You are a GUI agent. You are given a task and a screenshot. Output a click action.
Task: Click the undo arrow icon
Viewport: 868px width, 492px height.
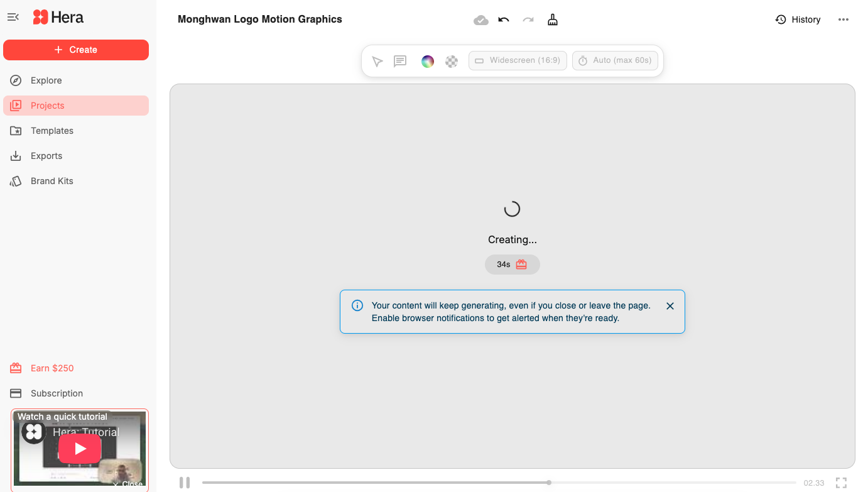[x=504, y=19]
